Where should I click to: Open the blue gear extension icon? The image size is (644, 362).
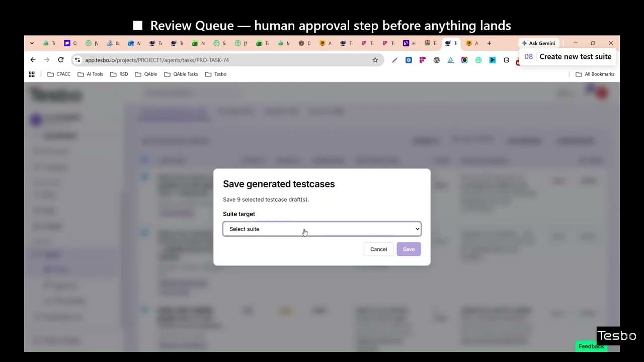(409, 60)
